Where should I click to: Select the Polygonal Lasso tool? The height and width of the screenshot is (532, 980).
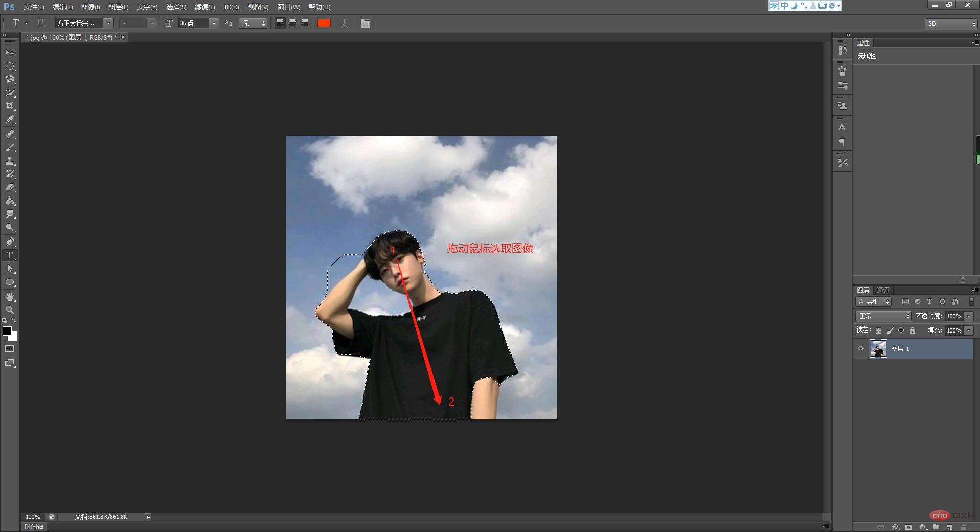(10, 79)
